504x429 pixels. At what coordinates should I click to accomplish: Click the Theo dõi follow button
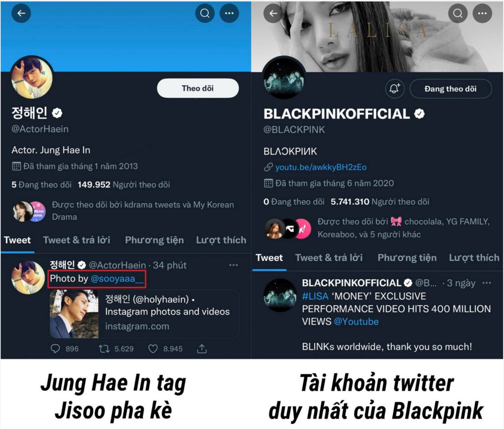[x=198, y=88]
